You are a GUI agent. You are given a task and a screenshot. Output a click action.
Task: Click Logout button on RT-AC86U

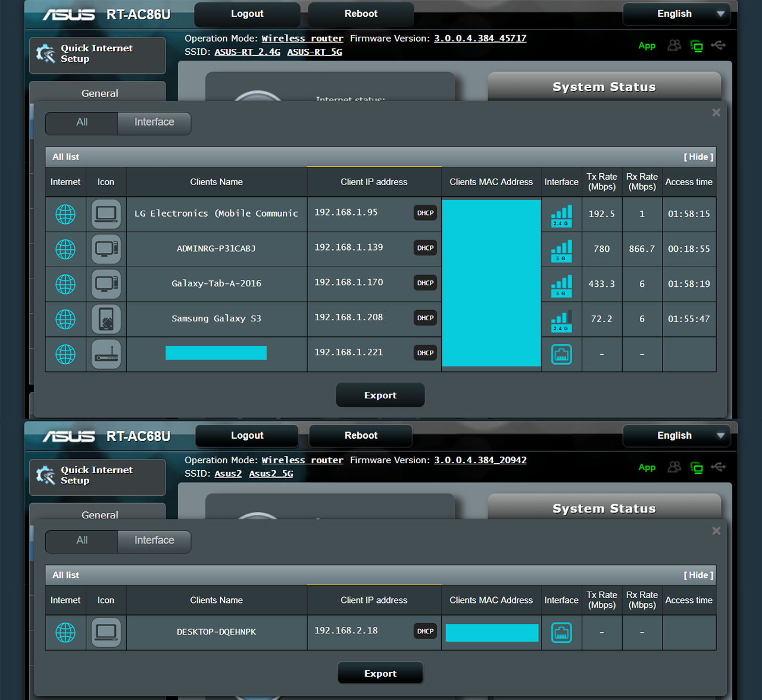[247, 14]
